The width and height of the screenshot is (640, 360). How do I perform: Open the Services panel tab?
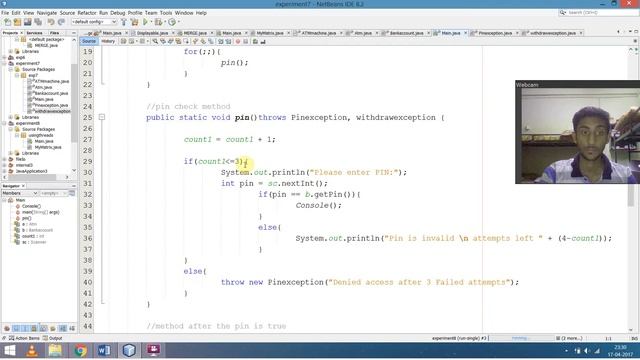[x=34, y=33]
